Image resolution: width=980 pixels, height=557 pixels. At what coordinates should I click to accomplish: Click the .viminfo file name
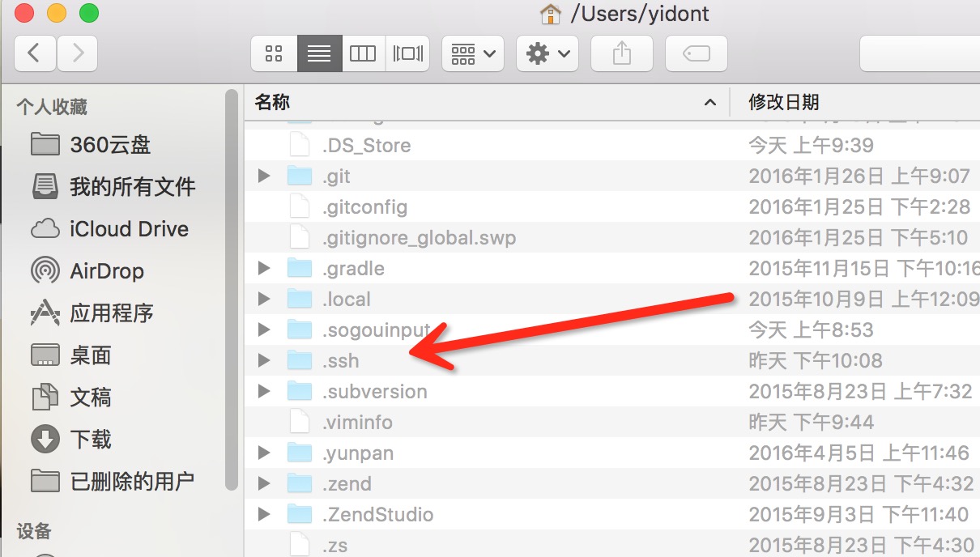[x=357, y=422]
